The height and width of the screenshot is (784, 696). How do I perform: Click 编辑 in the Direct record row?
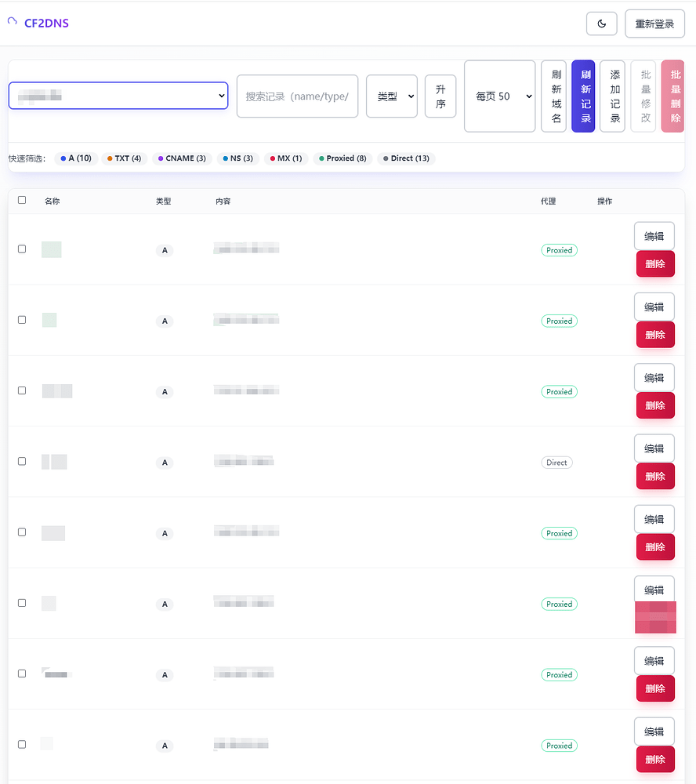click(654, 448)
